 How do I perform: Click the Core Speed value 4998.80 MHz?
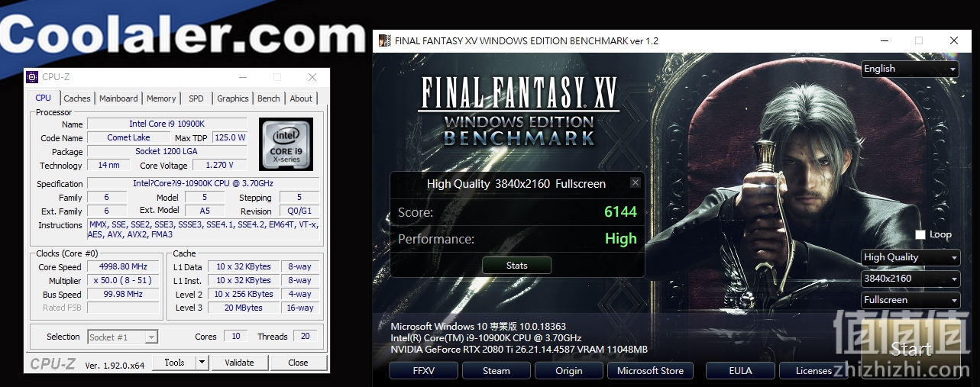coord(123,267)
